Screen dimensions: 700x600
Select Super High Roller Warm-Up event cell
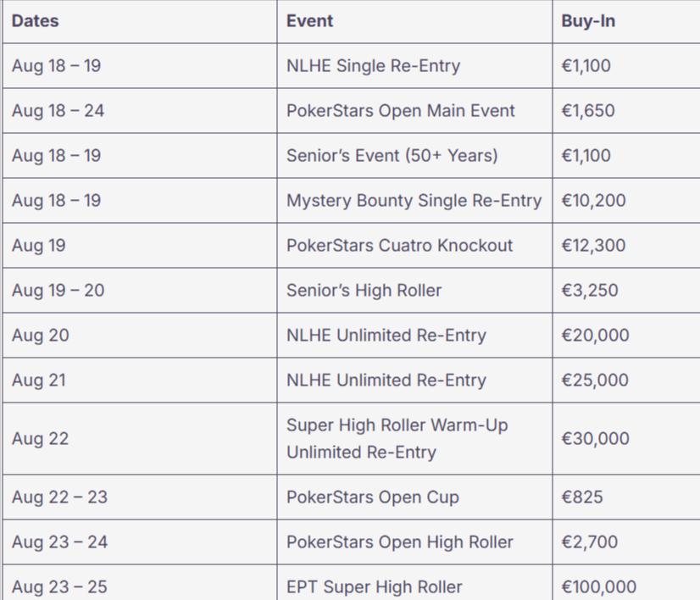tap(397, 438)
